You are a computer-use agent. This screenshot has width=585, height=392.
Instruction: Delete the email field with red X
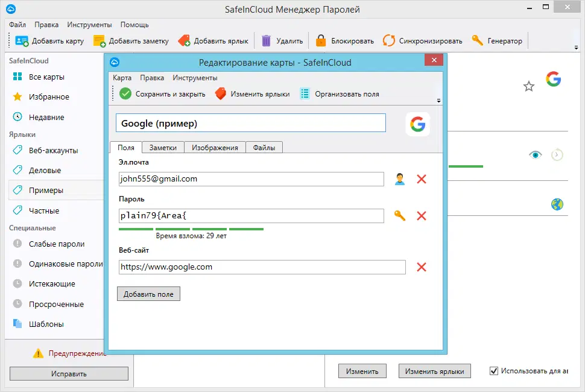click(422, 179)
